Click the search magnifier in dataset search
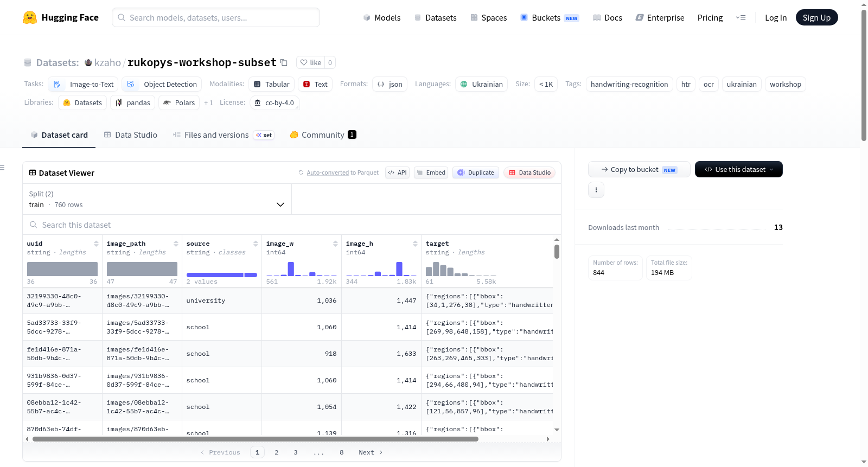Image resolution: width=868 pixels, height=467 pixels. coord(34,225)
